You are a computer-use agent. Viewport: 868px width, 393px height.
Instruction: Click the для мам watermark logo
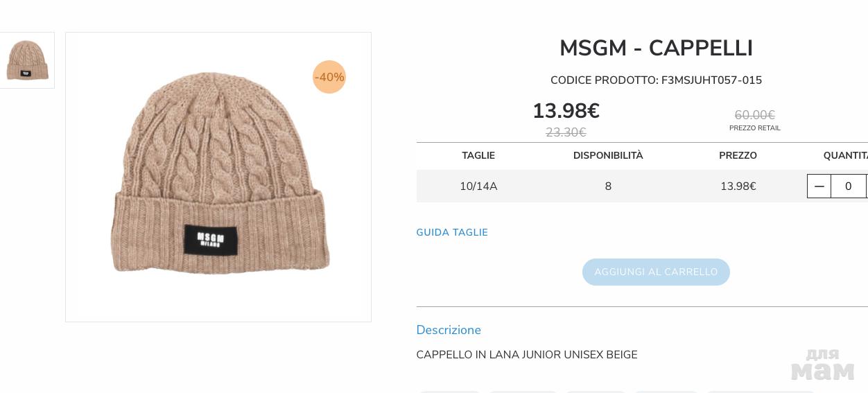coord(823,365)
